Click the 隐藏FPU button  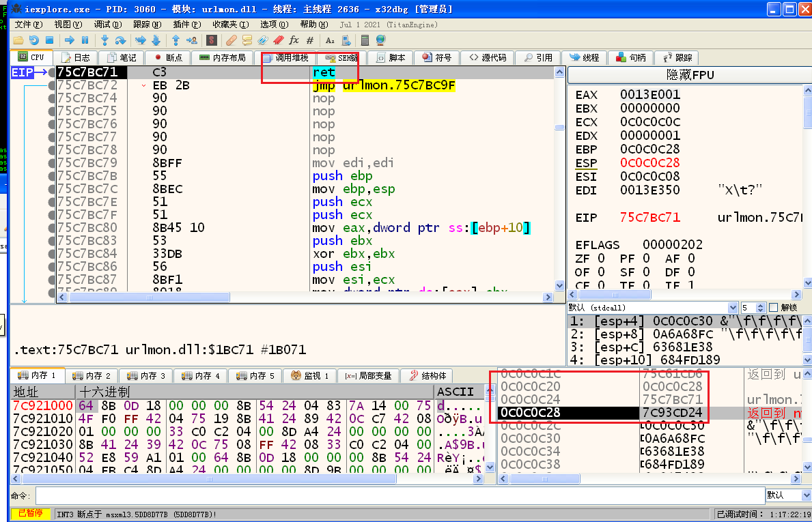tap(688, 74)
